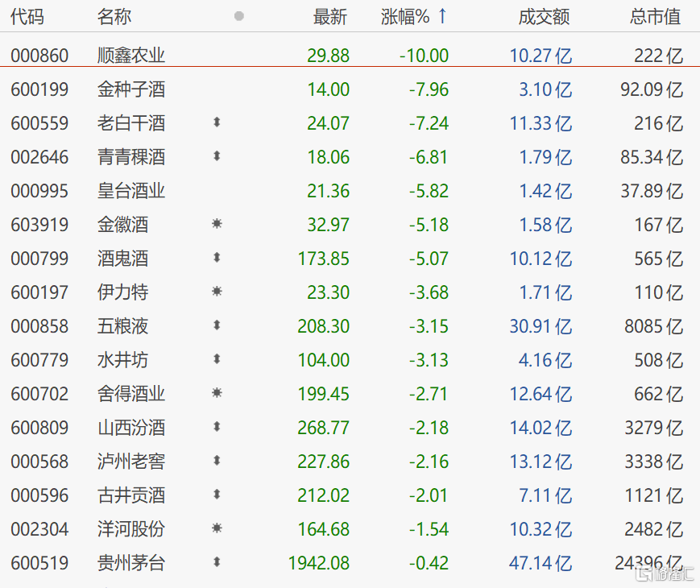Click market cap value 3279亿
Screen dimensions: 700x588
(654, 429)
